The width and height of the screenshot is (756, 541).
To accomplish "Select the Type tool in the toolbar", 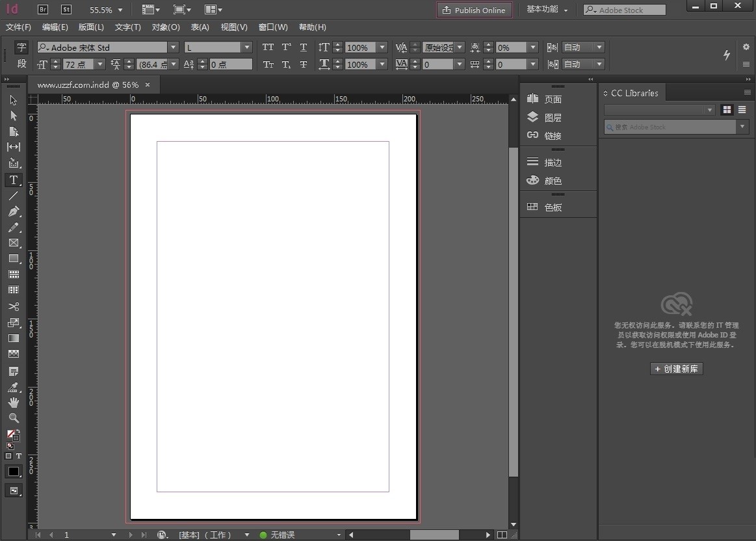I will tap(14, 180).
